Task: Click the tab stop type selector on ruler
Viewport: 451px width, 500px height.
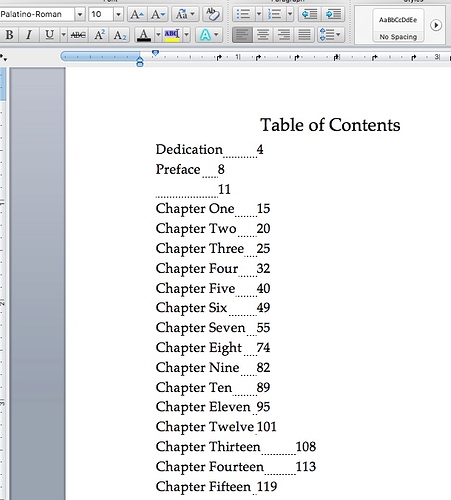Action: pyautogui.click(x=4, y=58)
